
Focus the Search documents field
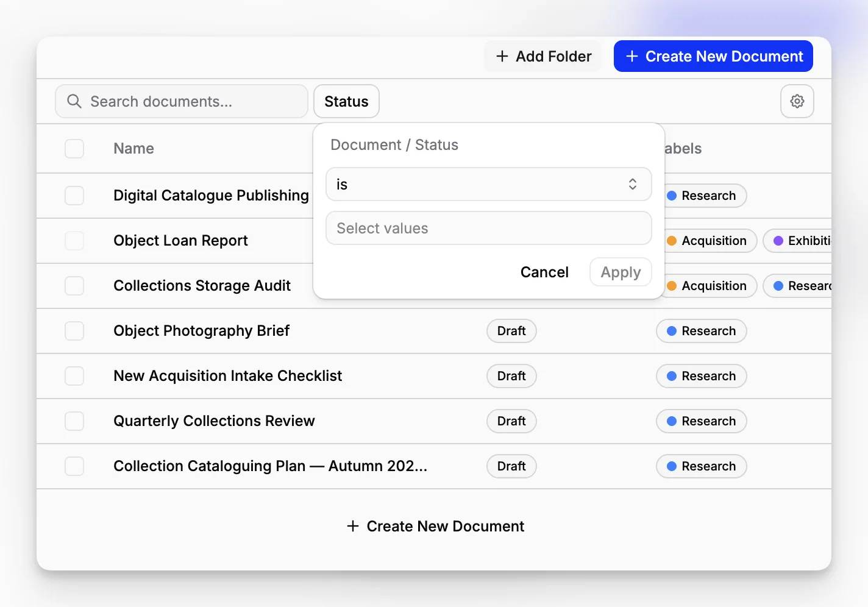(182, 101)
